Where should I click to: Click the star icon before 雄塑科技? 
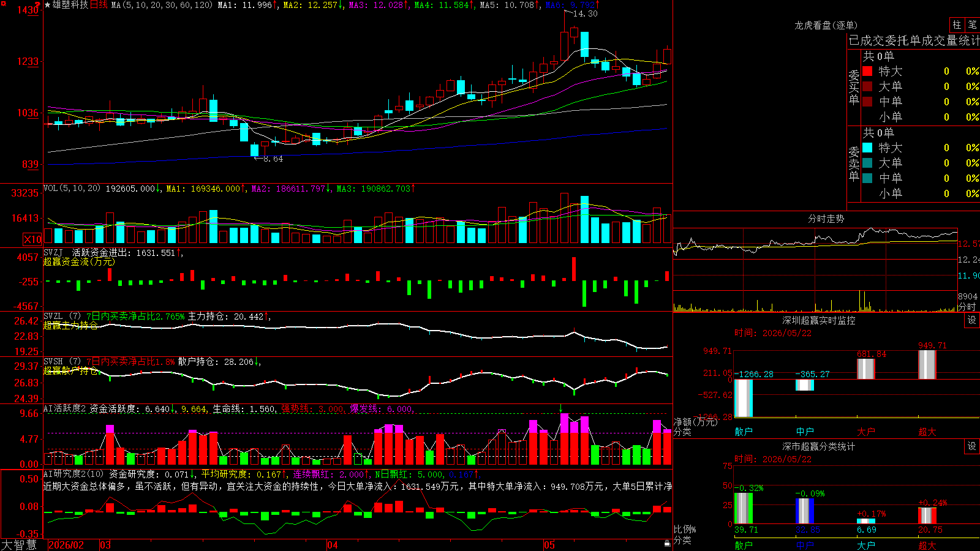pos(47,5)
